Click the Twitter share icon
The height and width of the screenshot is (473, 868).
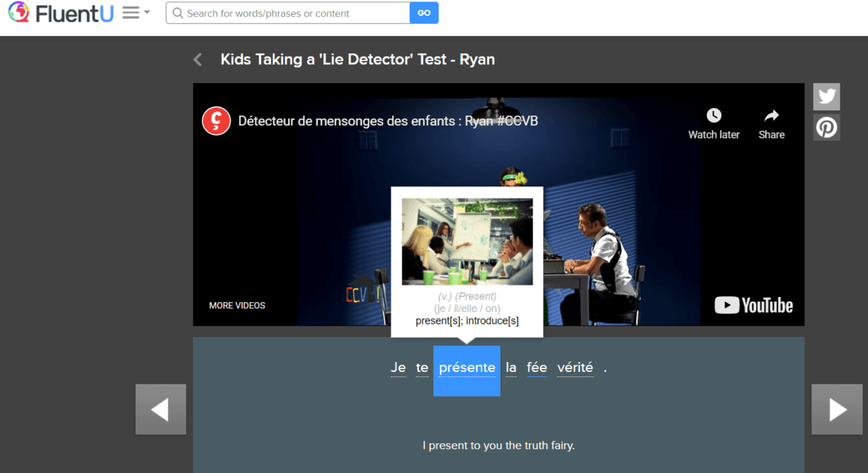[826, 96]
